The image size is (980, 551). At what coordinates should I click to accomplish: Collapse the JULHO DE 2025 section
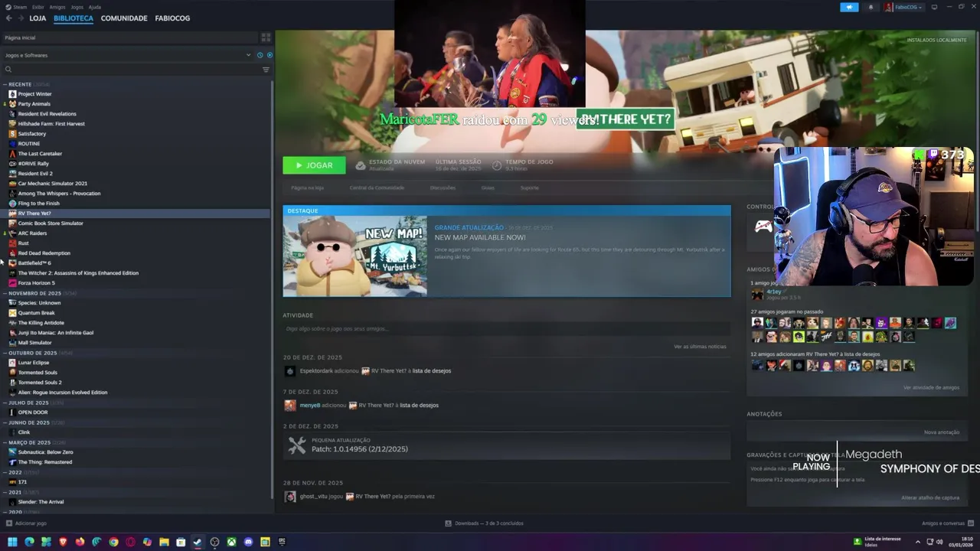click(5, 403)
